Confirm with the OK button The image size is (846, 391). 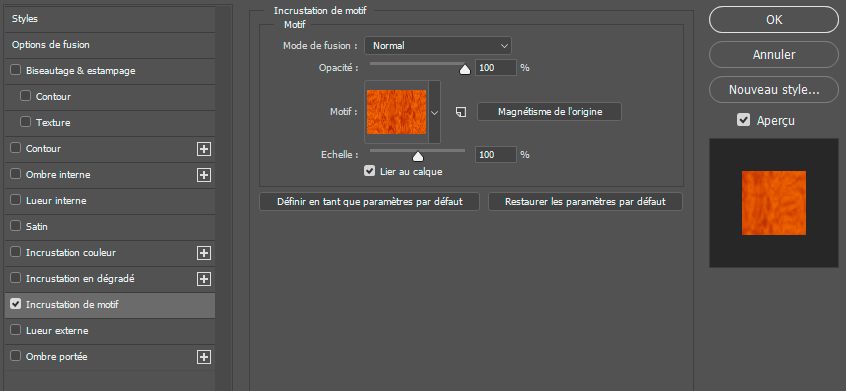774,19
